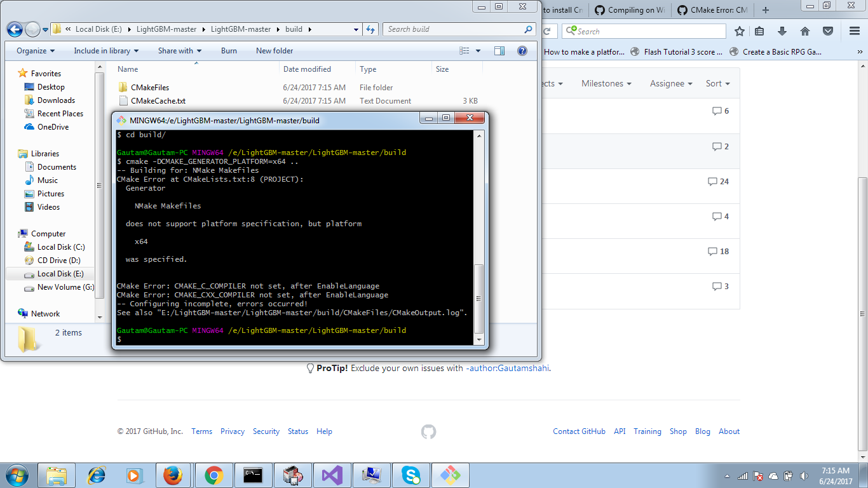Click the -author:Gautamshahi ProTip link
The height and width of the screenshot is (488, 868).
[x=507, y=368]
